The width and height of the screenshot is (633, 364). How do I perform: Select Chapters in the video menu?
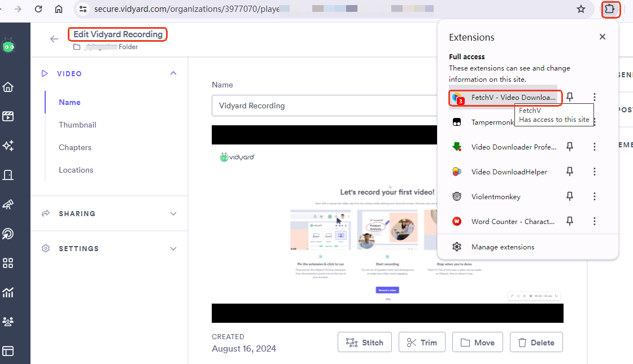click(x=75, y=147)
